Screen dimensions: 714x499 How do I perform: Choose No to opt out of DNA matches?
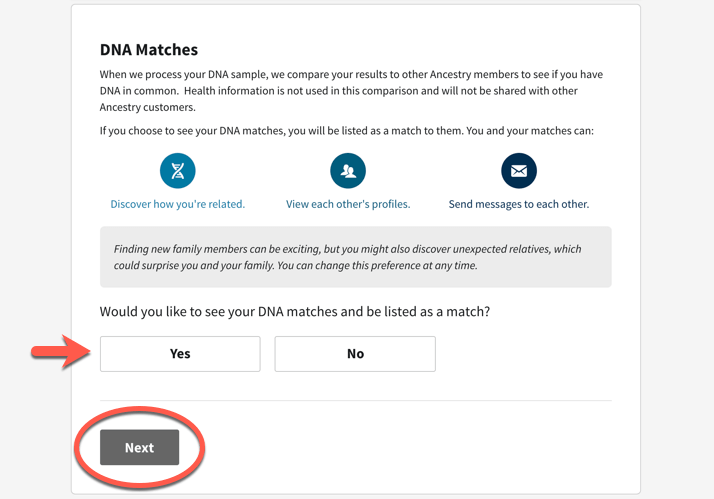tap(355, 354)
